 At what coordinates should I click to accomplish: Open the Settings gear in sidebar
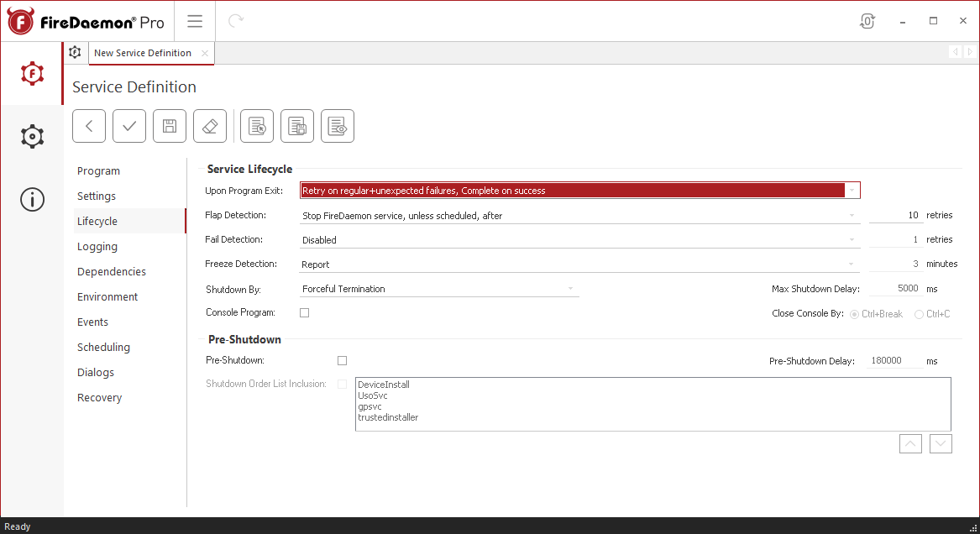[x=31, y=136]
